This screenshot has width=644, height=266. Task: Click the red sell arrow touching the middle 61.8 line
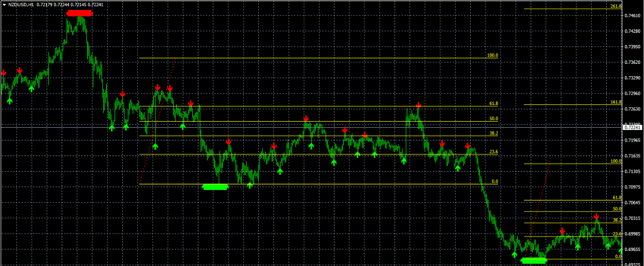pos(418,105)
